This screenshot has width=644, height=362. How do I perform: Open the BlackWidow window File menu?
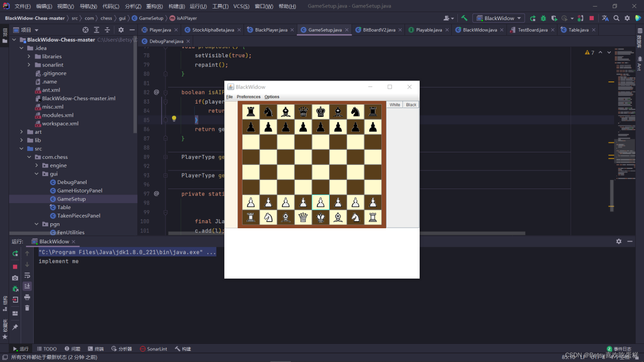pos(229,97)
